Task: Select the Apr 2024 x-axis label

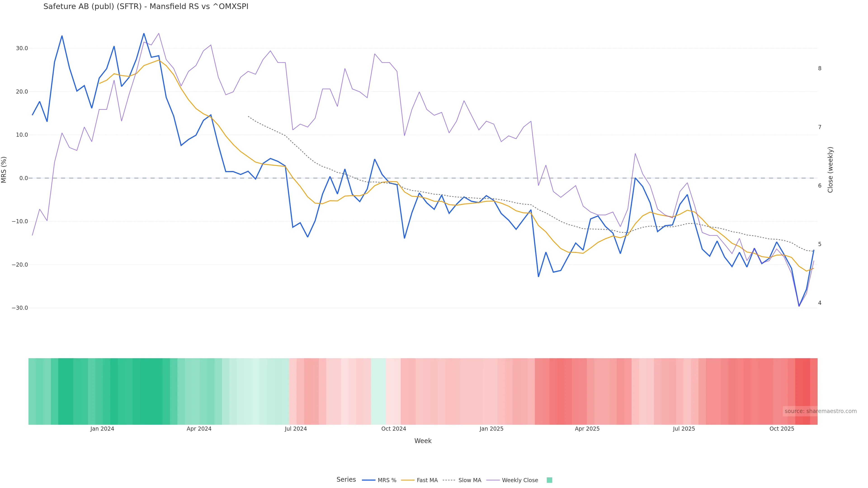Action: coord(199,429)
